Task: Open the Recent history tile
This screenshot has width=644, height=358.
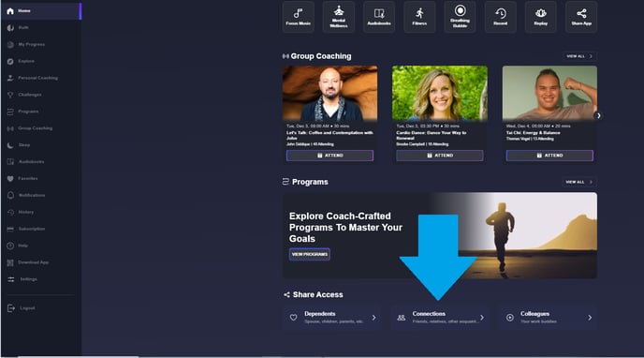Action: (x=500, y=17)
